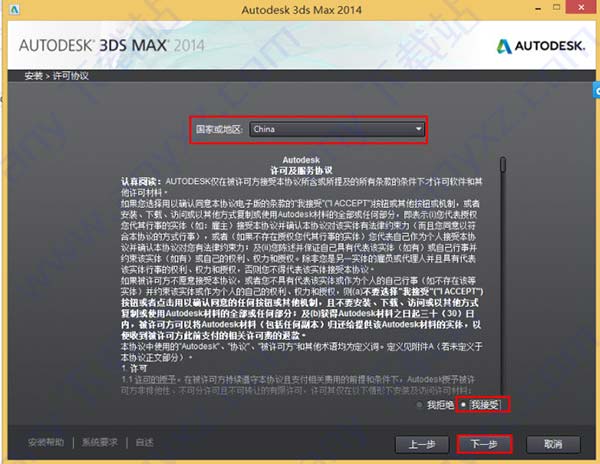Click the 取消 (Cancel) button
Image resolution: width=600 pixels, height=464 pixels.
click(553, 444)
